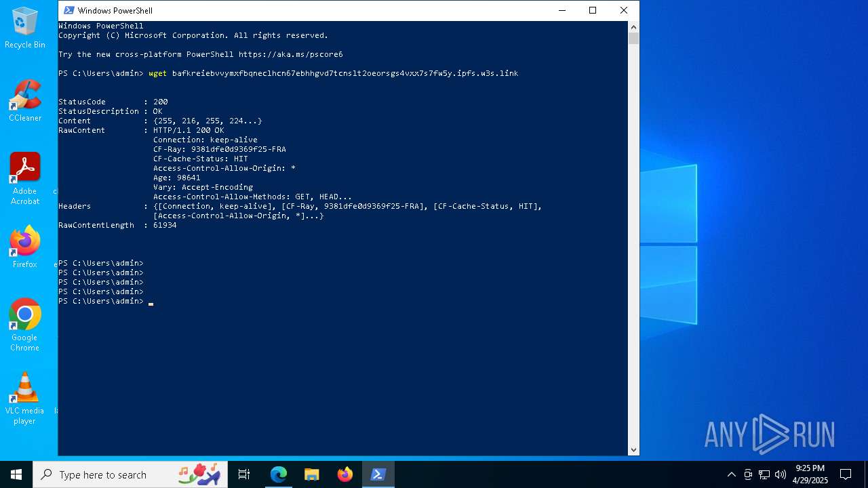Viewport: 868px width, 488px height.
Task: Click the Content byte array value
Action: click(208, 121)
